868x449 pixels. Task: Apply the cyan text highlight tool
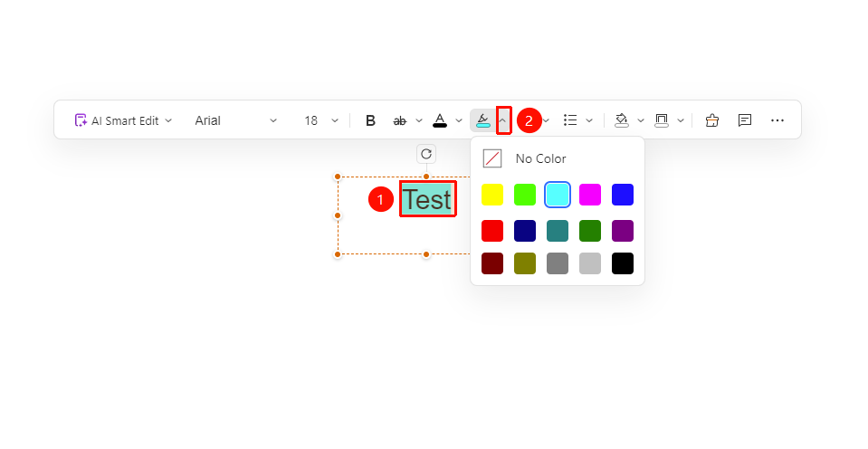click(483, 120)
